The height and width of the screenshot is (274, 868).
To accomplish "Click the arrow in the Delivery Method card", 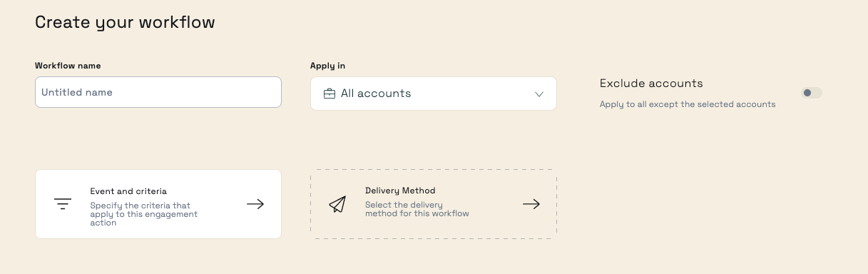I will pyautogui.click(x=531, y=204).
